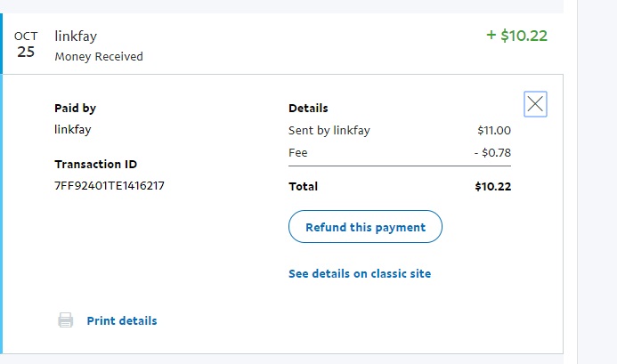Click the OCT 25 date label

tap(26, 44)
